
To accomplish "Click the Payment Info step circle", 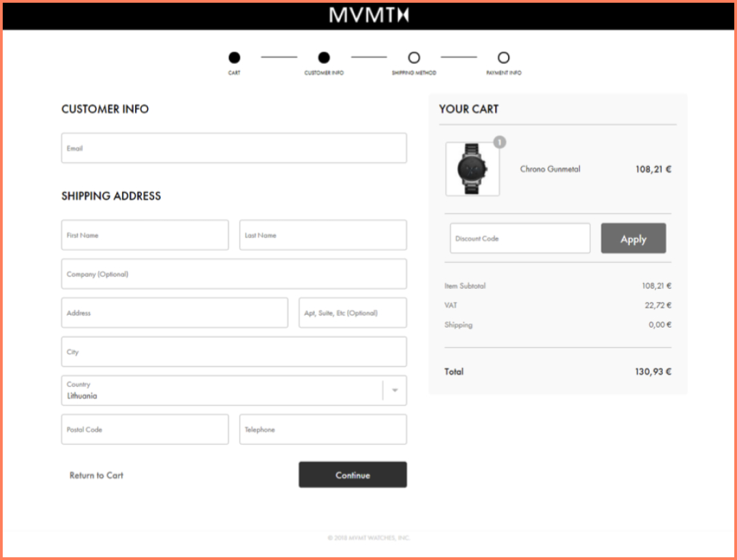I will (504, 57).
